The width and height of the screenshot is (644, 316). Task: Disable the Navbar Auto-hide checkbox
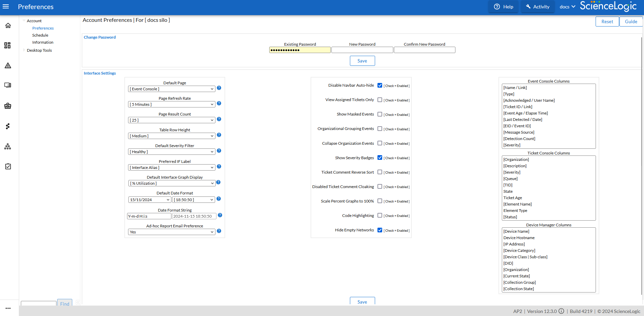click(x=380, y=86)
